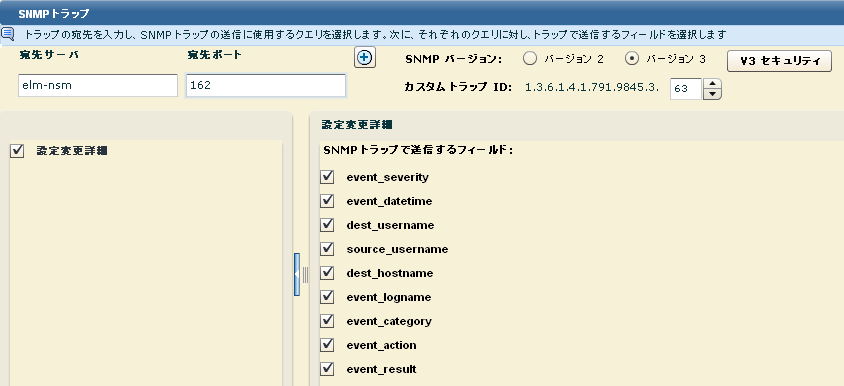Click the info speech bubble icon
The width and height of the screenshot is (844, 386).
point(8,34)
